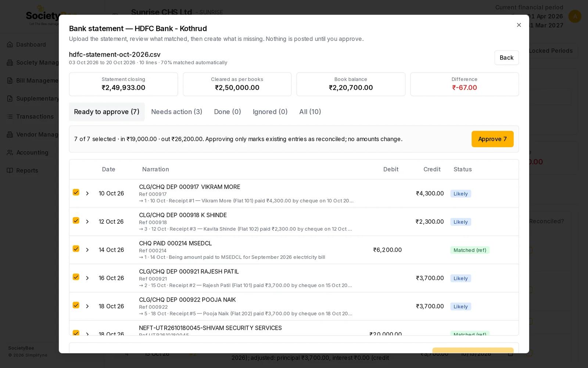The width and height of the screenshot is (588, 368).
Task: Uncheck the Pooja Naik 18 Oct row
Action: pos(76,305)
